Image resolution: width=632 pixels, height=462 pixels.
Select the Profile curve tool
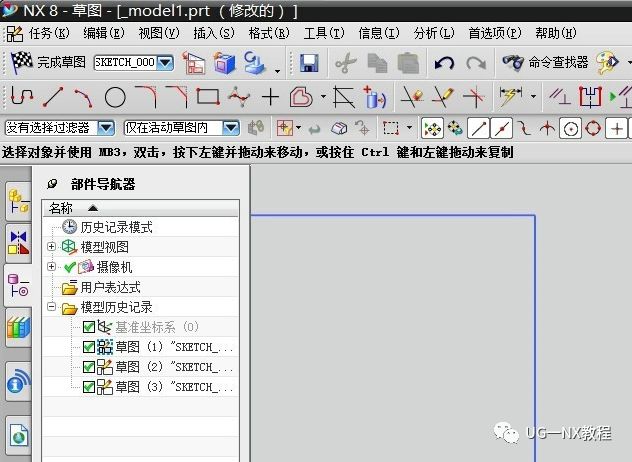21,97
